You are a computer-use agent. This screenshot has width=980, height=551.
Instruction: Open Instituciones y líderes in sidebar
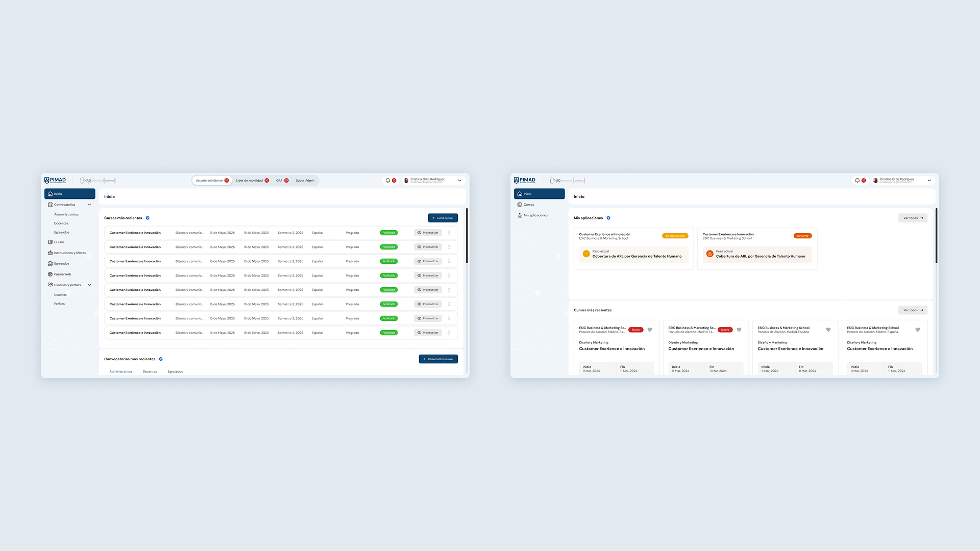69,253
